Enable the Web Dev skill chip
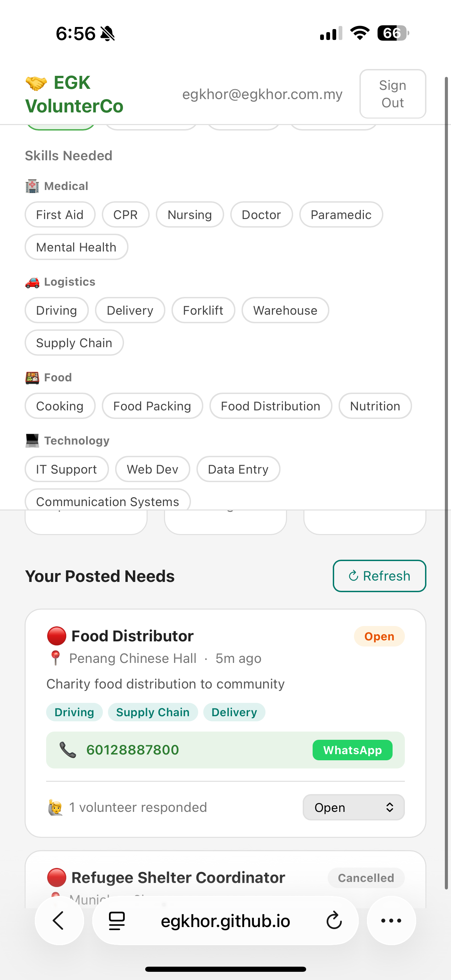Viewport: 451px width, 980px height. pyautogui.click(x=152, y=469)
